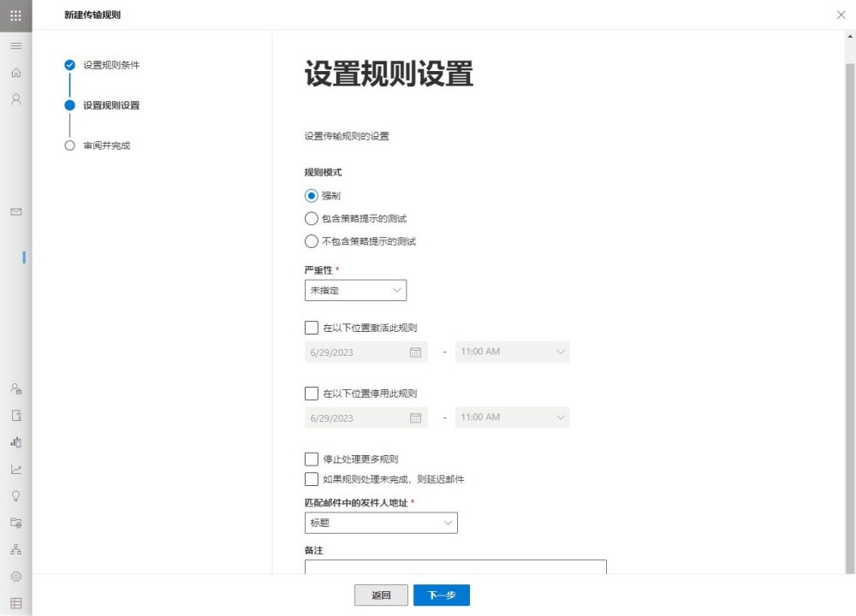Image resolution: width=856 pixels, height=616 pixels.
Task: Open Organization hierarchy icon in sidebar
Action: [x=15, y=549]
